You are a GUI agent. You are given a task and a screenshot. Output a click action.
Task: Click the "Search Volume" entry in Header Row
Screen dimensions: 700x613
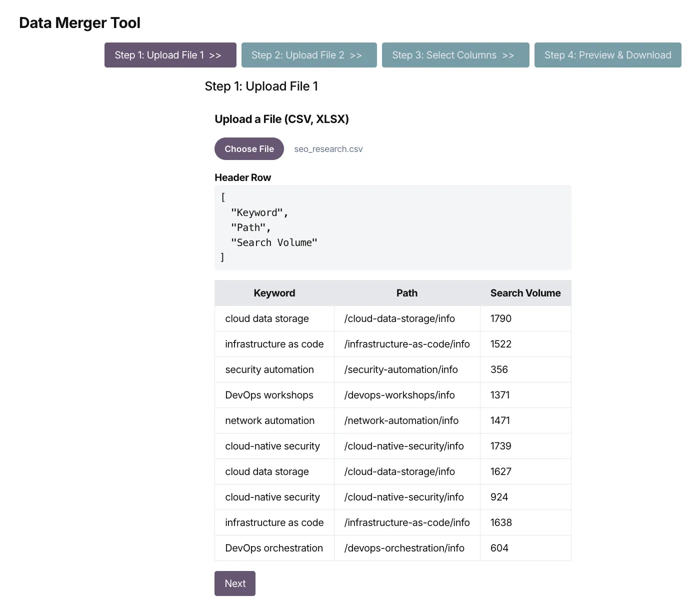click(x=274, y=242)
